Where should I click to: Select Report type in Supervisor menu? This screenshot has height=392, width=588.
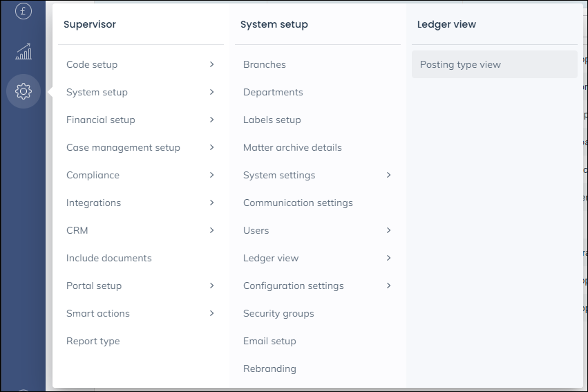coord(93,341)
